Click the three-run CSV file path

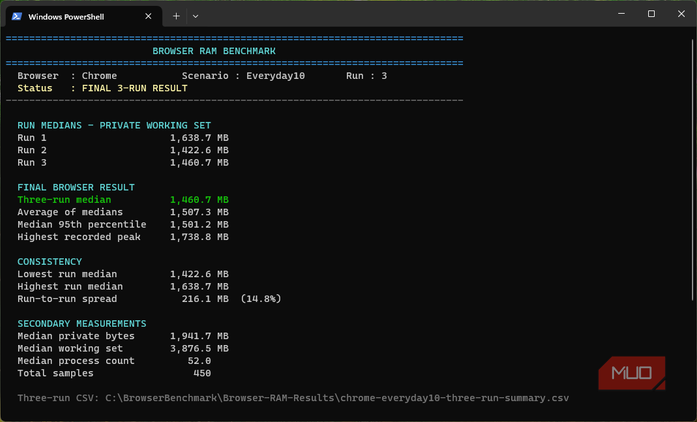click(x=337, y=398)
